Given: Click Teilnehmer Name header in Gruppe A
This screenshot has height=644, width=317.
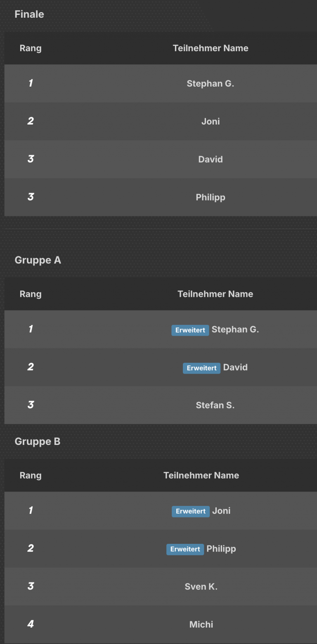Looking at the screenshot, I should coord(215,294).
